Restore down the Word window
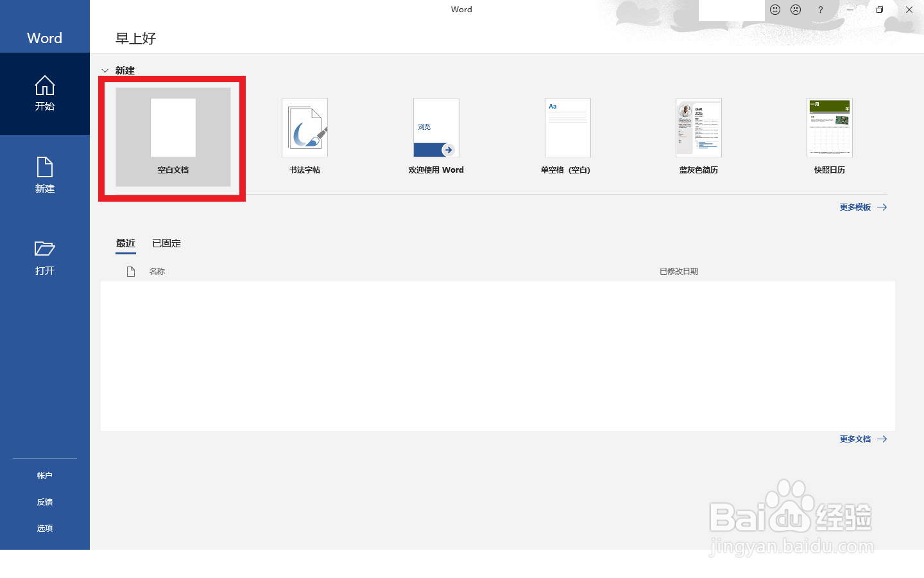This screenshot has height=578, width=924. coord(880,10)
